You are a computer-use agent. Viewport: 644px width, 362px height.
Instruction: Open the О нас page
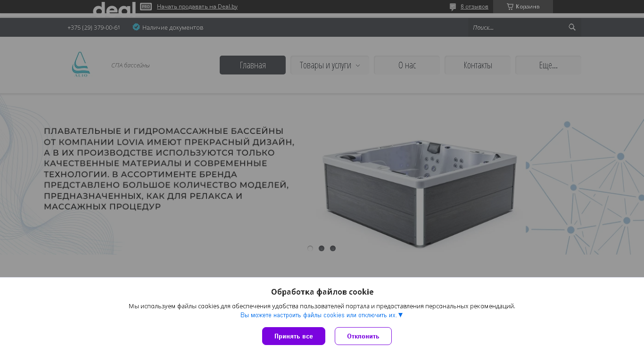click(407, 65)
